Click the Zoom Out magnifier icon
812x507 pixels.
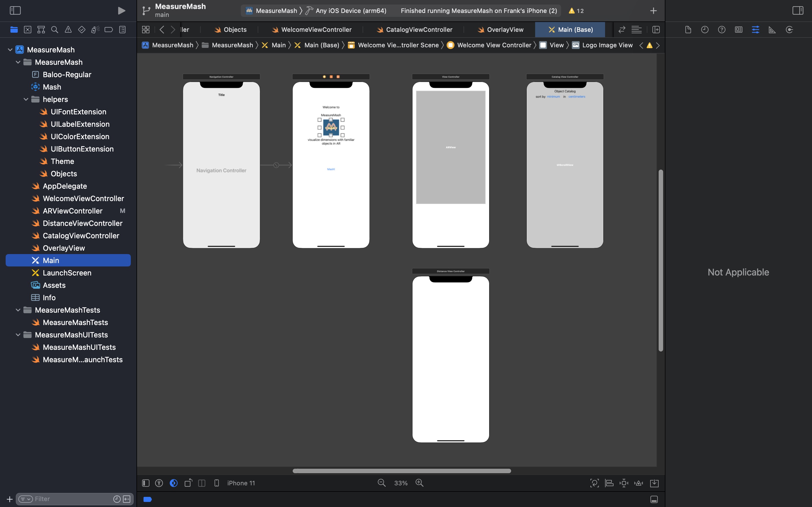coord(381,483)
